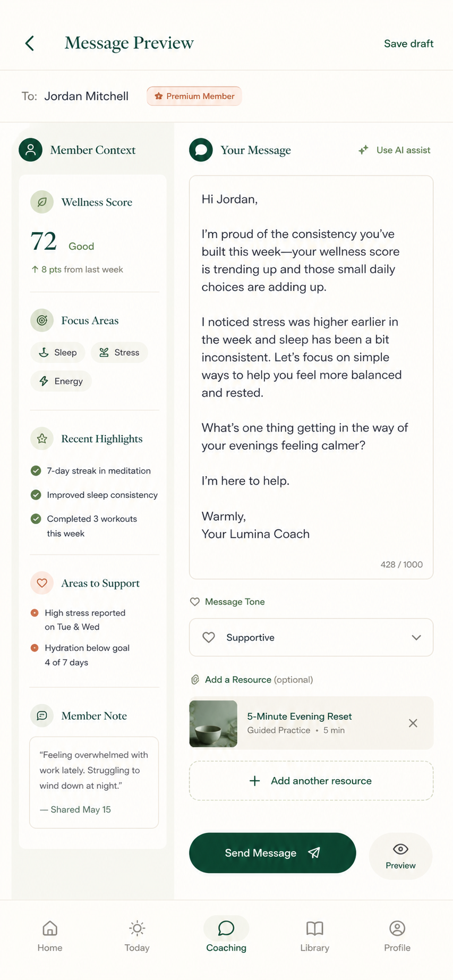Toggle the 7-day meditation streak checkmark
This screenshot has width=453, height=980.
tap(36, 470)
